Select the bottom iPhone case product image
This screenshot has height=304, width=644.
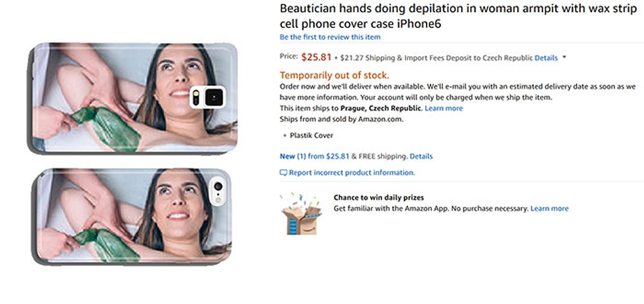coord(134,214)
